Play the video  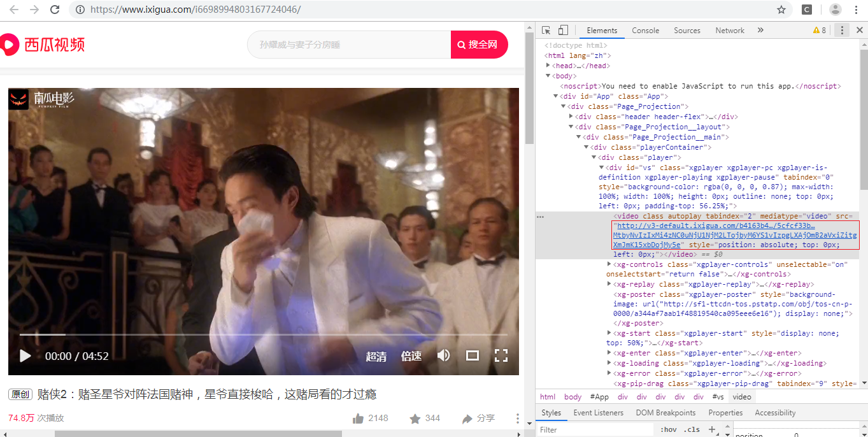[25, 356]
